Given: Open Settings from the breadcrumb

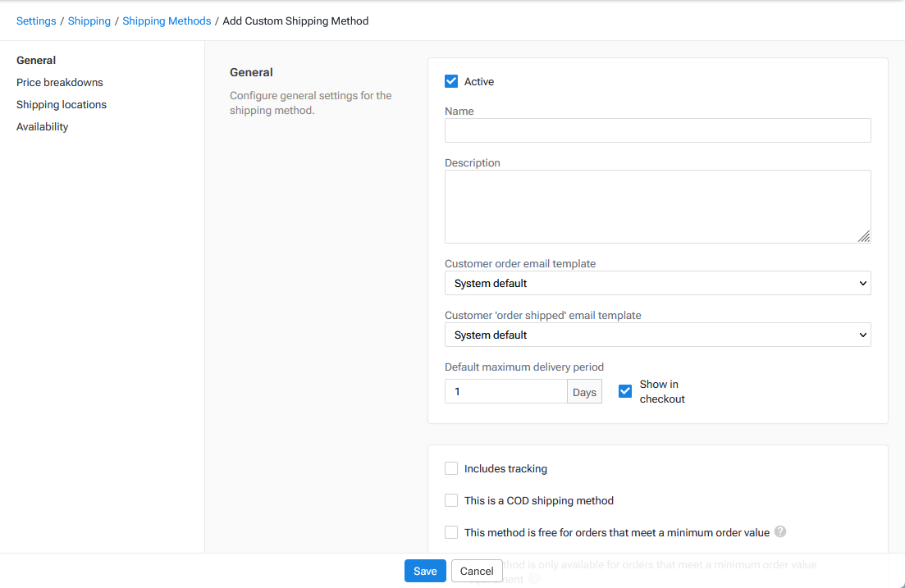Looking at the screenshot, I should pyautogui.click(x=36, y=21).
